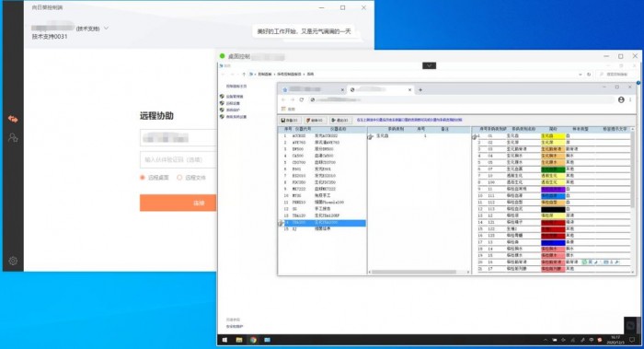This screenshot has height=349, width=644.
Task: Open the browser profile avatar icon
Action: click(621, 99)
